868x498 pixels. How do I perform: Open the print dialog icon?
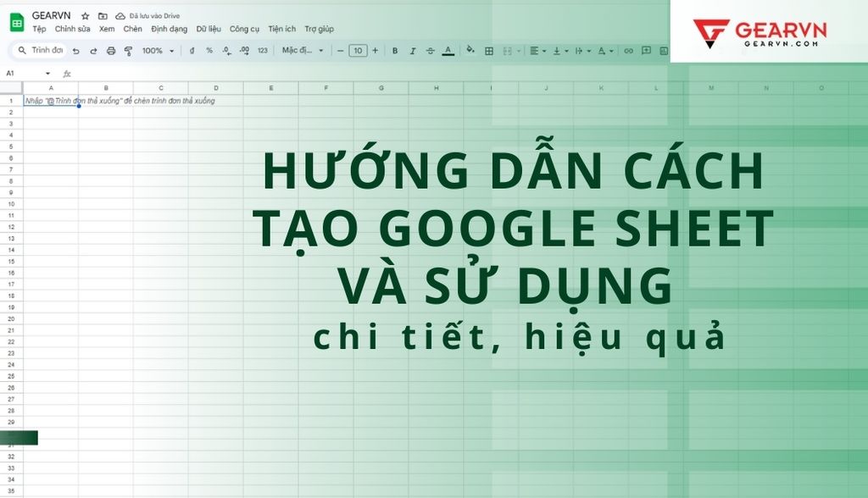coord(111,51)
